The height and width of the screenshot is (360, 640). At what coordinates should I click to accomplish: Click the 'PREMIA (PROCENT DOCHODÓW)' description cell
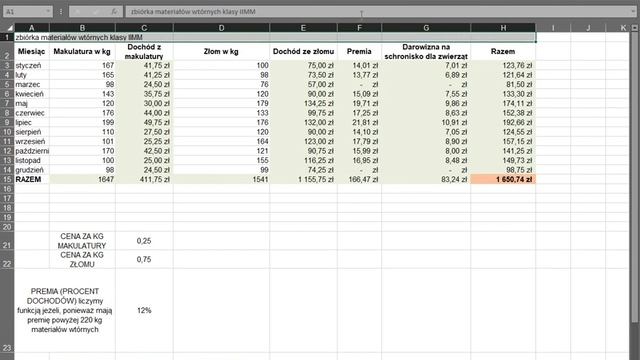65,310
